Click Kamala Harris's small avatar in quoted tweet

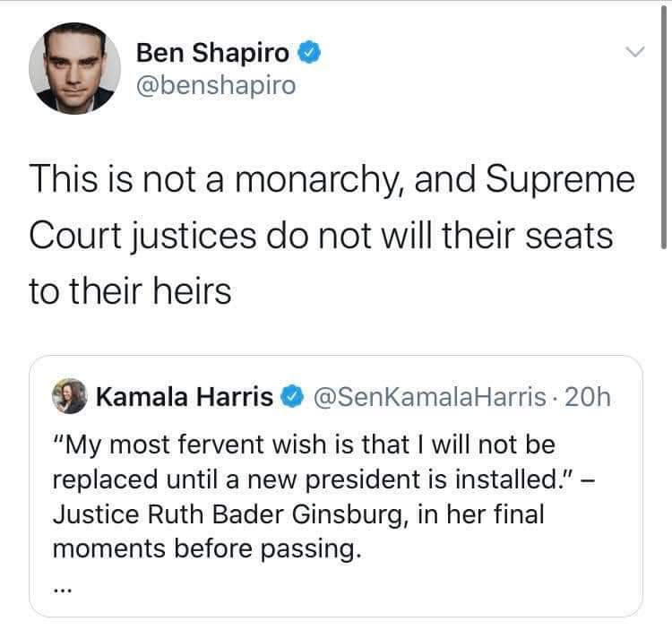point(68,395)
